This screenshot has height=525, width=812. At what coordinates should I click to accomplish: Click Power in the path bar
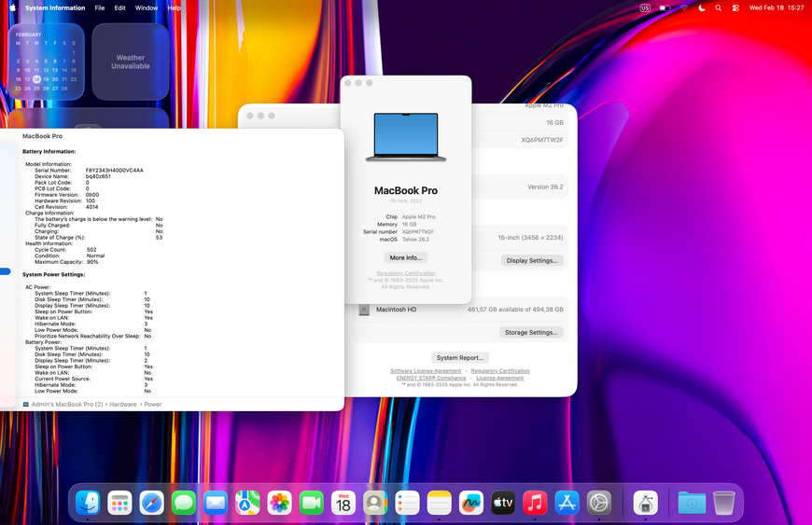coord(153,405)
